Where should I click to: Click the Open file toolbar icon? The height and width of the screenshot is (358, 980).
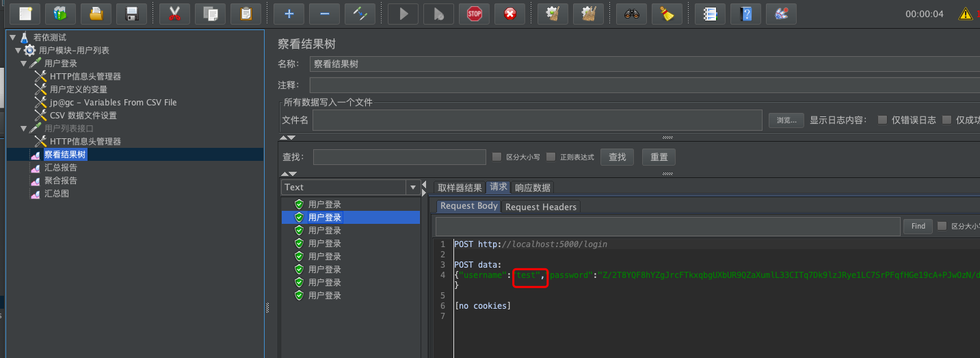click(x=96, y=13)
